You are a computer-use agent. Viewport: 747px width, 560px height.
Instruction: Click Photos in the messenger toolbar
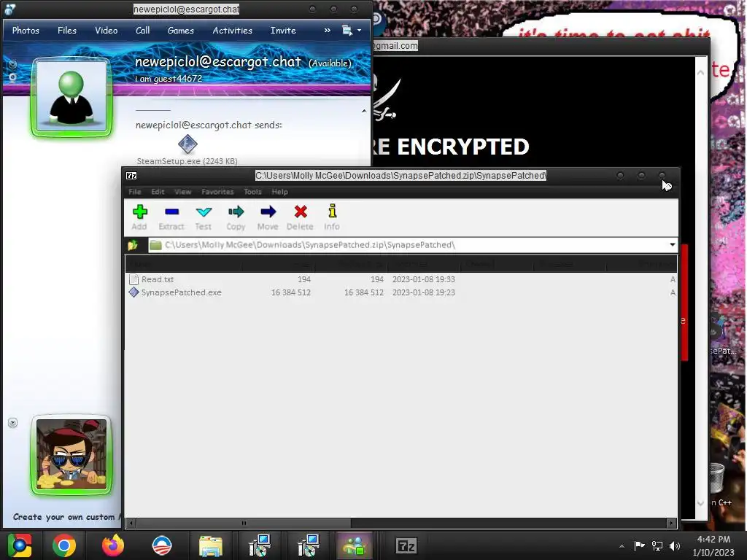click(x=26, y=31)
